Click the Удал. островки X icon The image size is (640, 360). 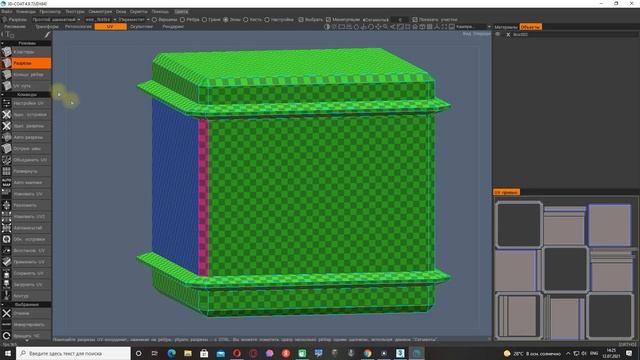(6, 115)
